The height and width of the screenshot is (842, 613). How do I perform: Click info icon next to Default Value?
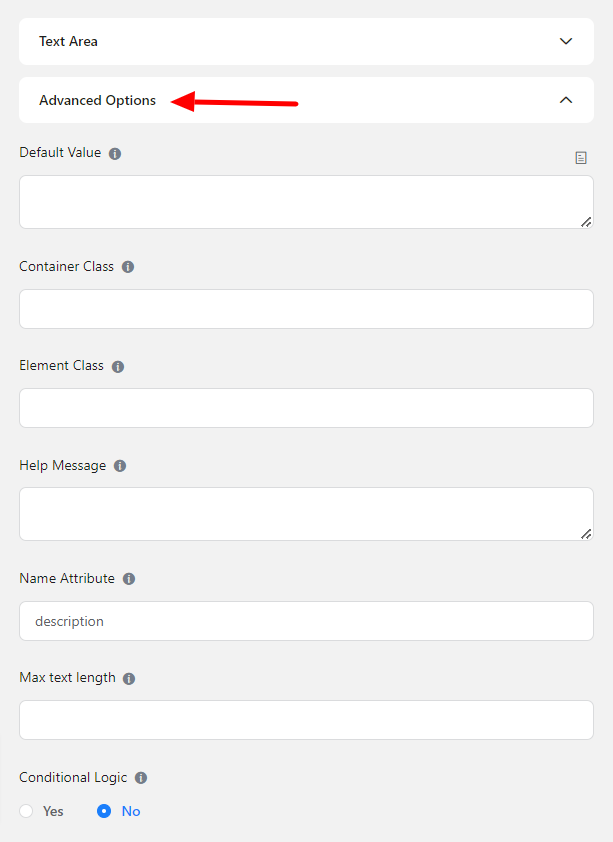tap(115, 154)
